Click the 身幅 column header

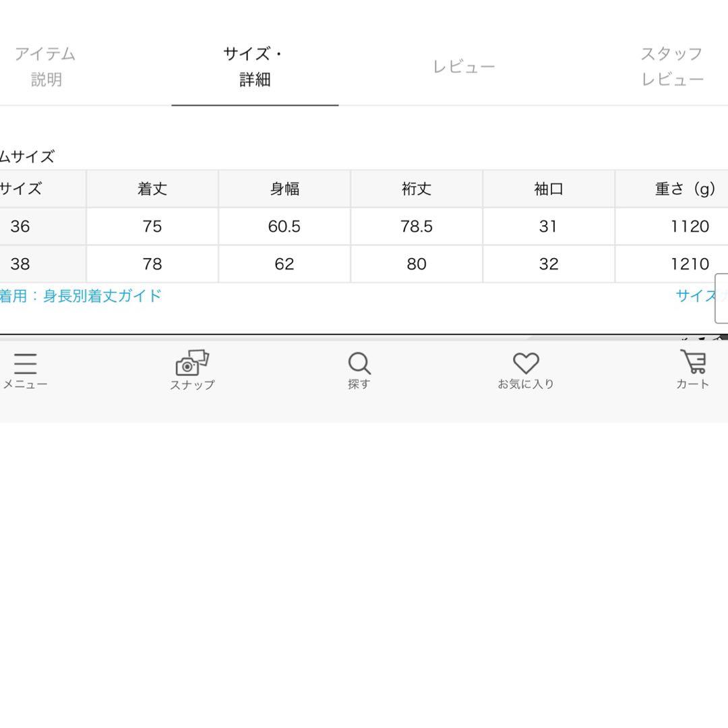pos(284,189)
